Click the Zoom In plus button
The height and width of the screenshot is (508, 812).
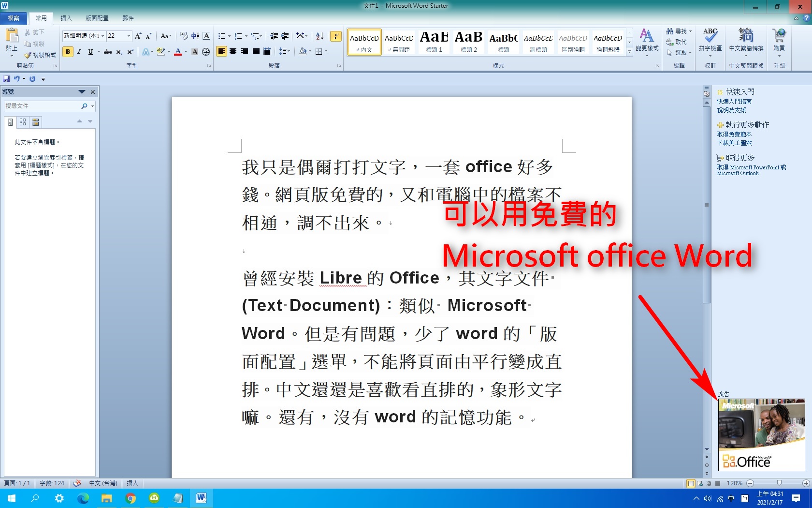coord(806,483)
